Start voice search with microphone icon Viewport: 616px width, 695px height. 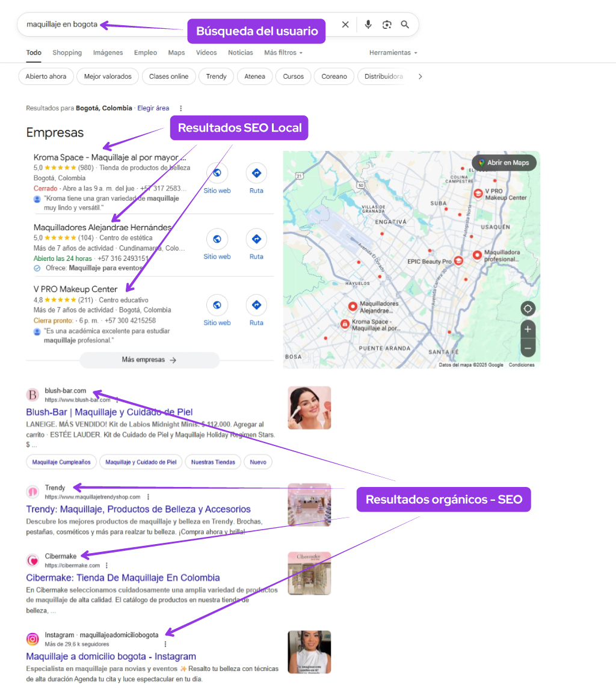(368, 25)
